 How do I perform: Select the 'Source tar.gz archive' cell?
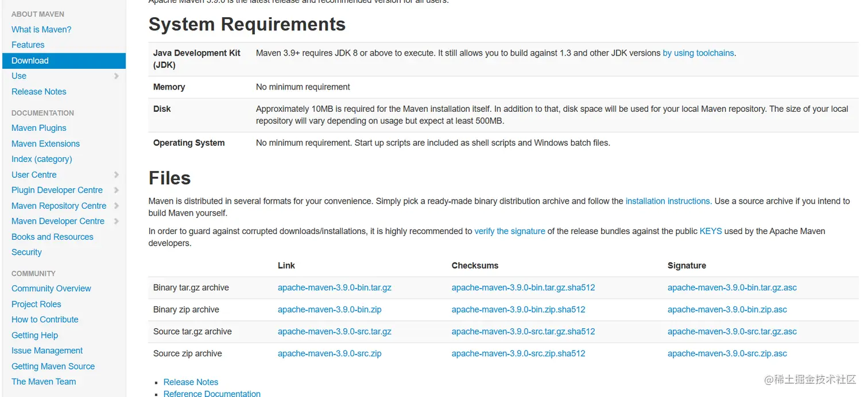(192, 332)
